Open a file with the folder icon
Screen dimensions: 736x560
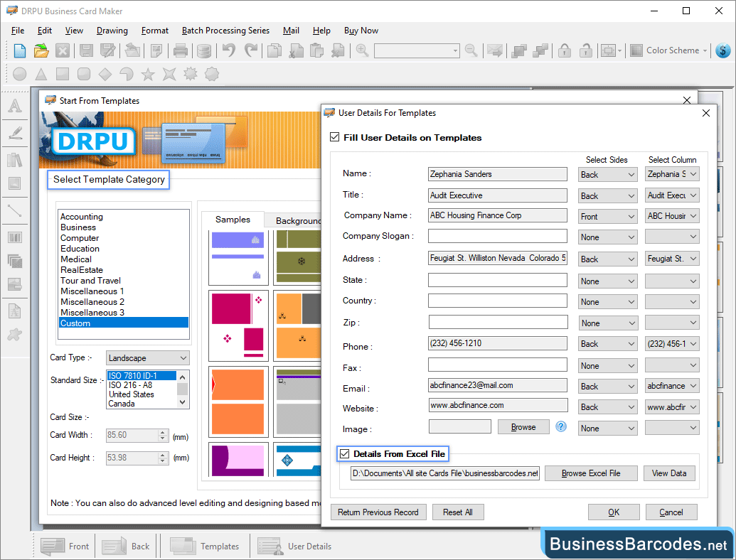tap(41, 50)
